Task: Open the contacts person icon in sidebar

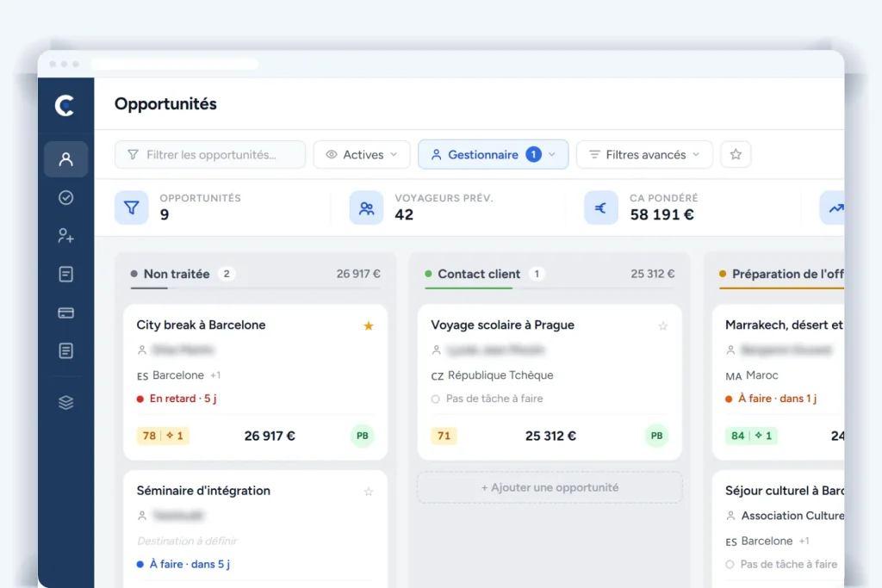Action: [65, 159]
